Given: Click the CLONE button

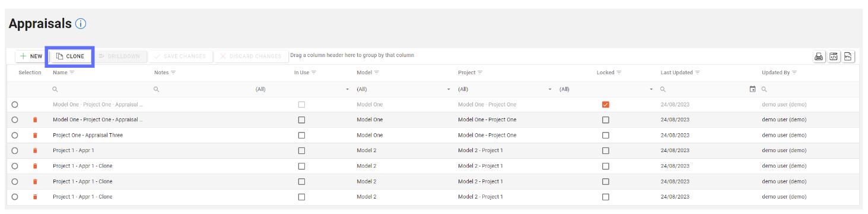Looking at the screenshot, I should pyautogui.click(x=70, y=56).
